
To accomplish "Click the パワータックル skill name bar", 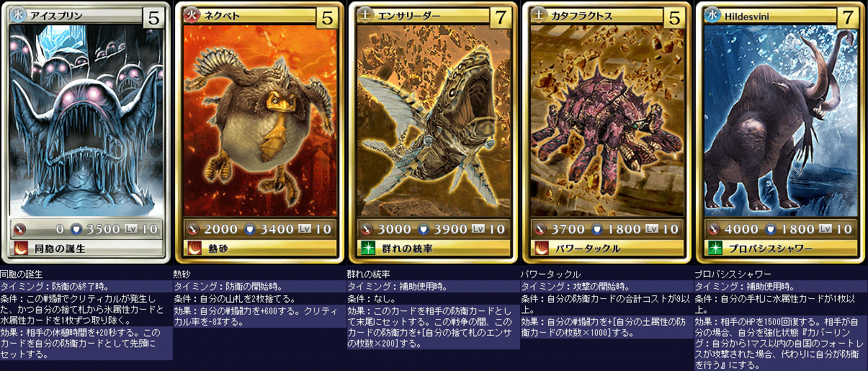I will 607,249.
